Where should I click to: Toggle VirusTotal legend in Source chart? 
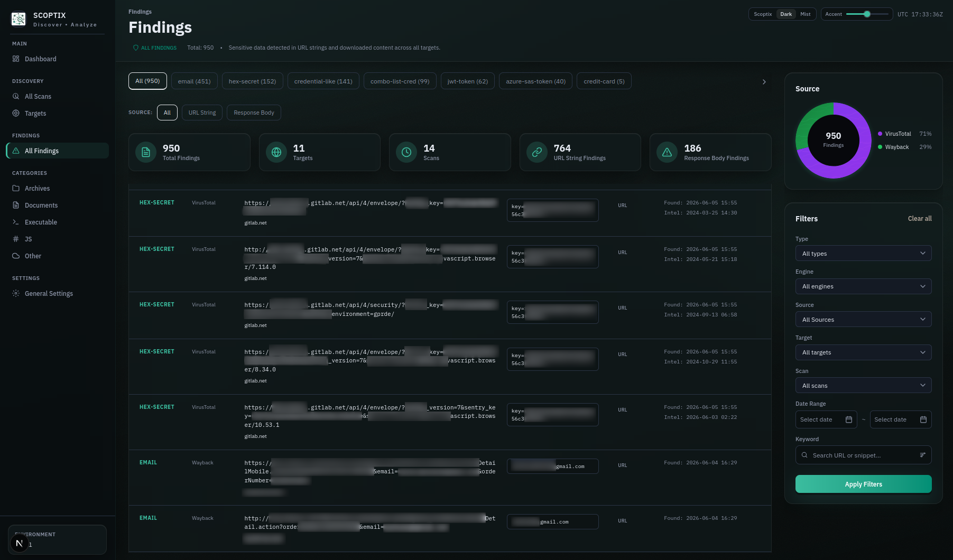[904, 134]
